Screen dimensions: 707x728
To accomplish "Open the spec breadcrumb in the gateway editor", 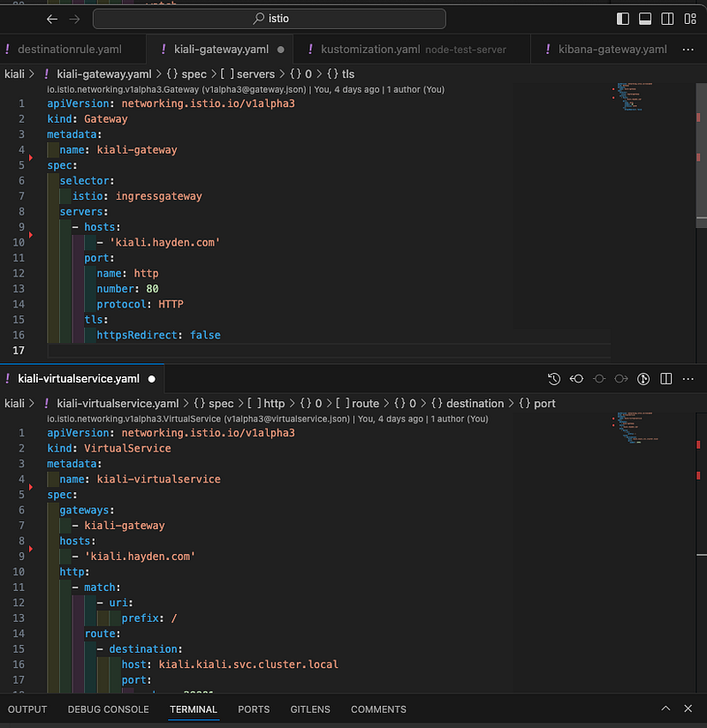I will 186,74.
